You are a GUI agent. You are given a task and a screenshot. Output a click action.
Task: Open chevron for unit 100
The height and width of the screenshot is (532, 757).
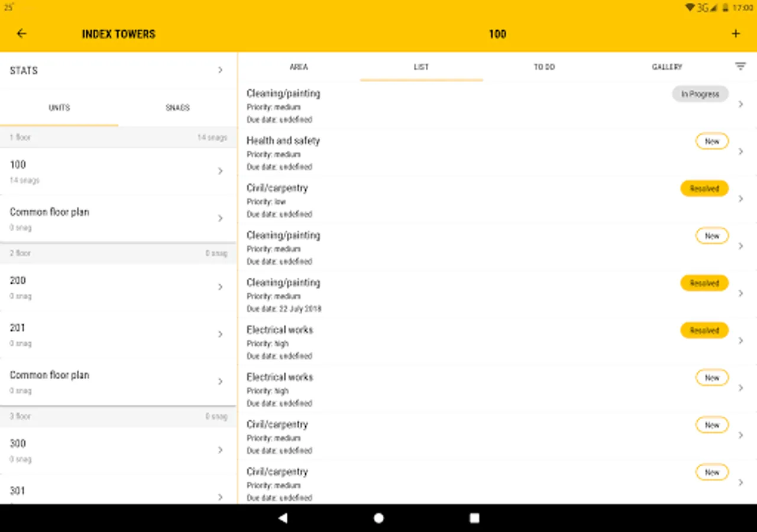click(220, 171)
